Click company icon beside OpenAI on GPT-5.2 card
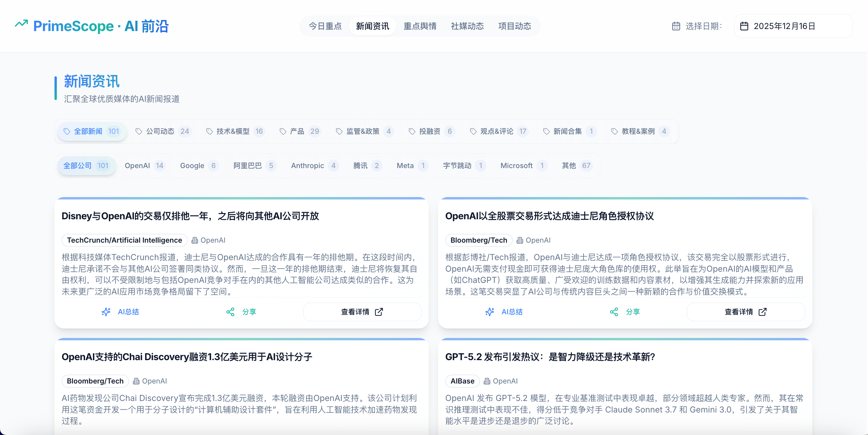 click(x=487, y=381)
